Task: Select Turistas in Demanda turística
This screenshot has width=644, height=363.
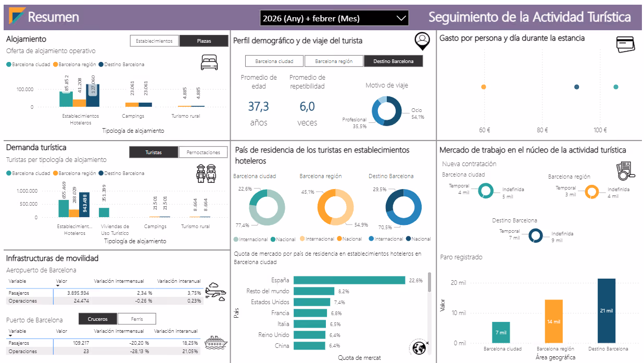Action: (154, 153)
